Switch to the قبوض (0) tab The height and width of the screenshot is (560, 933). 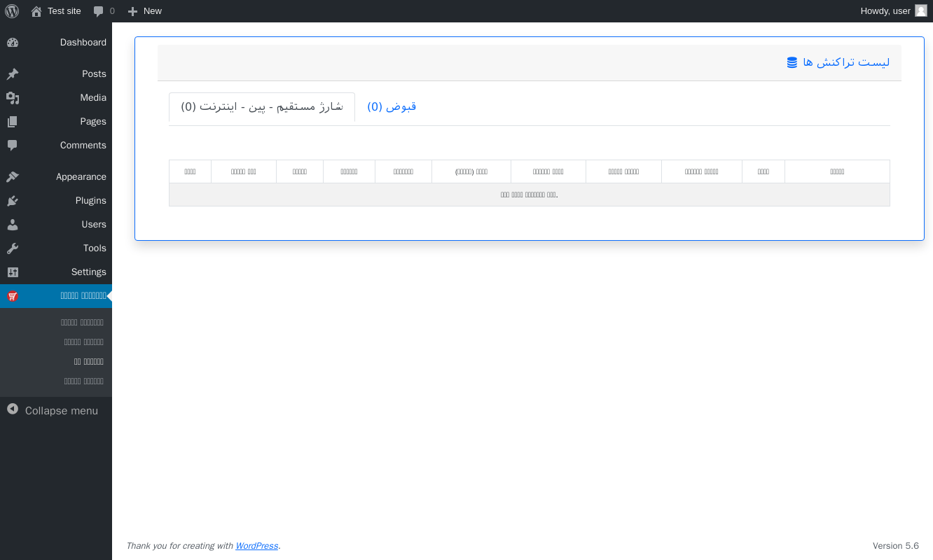392,107
